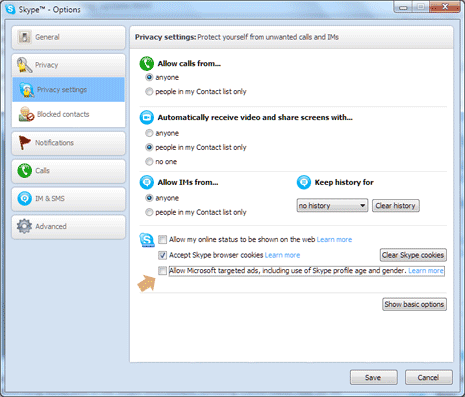The width and height of the screenshot is (465, 397).
Task: Click the Privacy settings sidebar icon
Action: (27, 90)
